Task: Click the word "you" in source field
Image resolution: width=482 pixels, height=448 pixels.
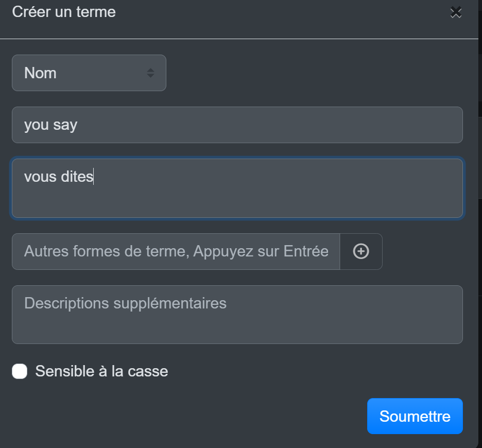Action: click(37, 126)
